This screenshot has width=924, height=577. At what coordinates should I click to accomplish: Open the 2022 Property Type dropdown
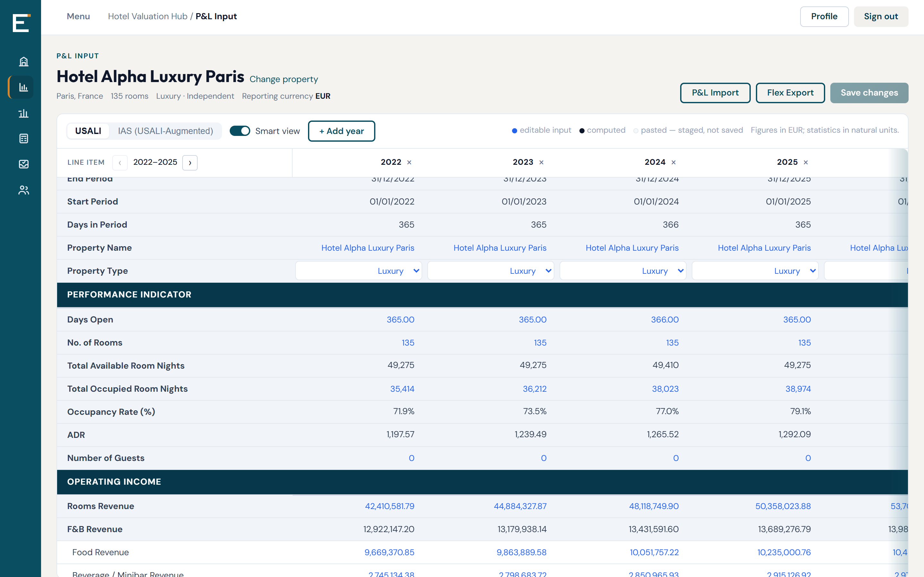tap(358, 271)
